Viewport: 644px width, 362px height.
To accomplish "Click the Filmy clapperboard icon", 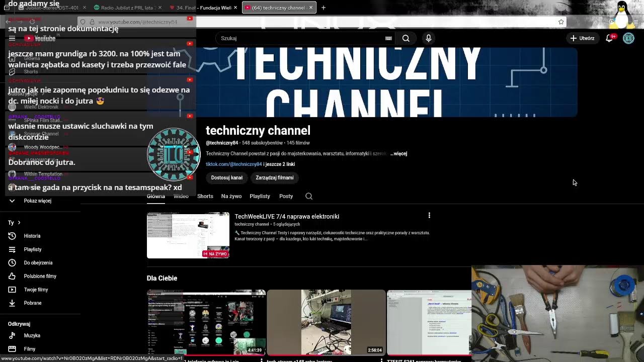I will [x=12, y=349].
